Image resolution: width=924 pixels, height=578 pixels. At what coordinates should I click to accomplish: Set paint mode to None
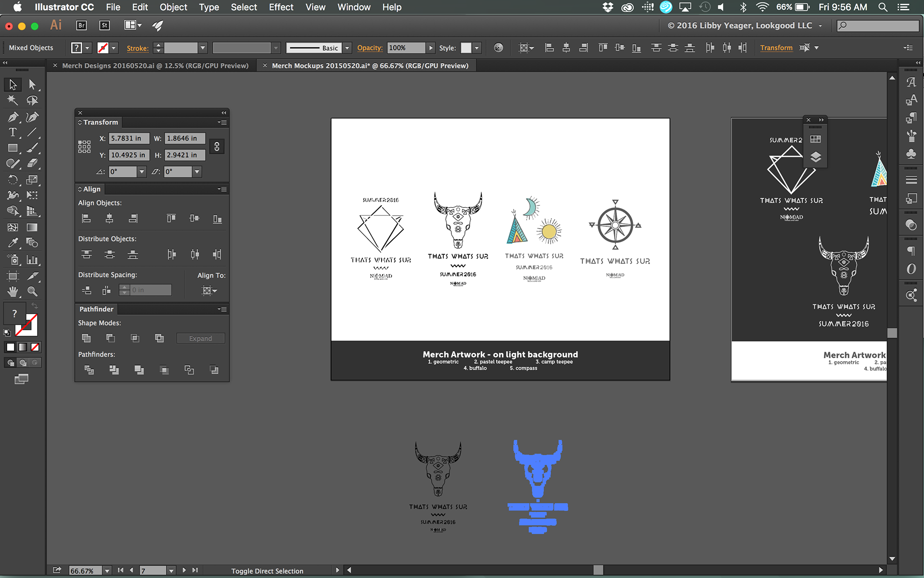tap(35, 347)
